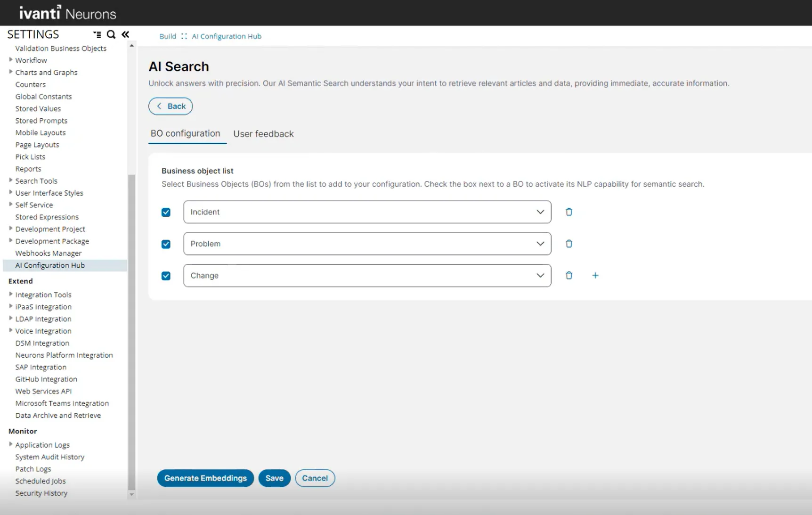Screen dimensions: 812x515
Task: Open the Problem dropdown
Action: pos(367,244)
